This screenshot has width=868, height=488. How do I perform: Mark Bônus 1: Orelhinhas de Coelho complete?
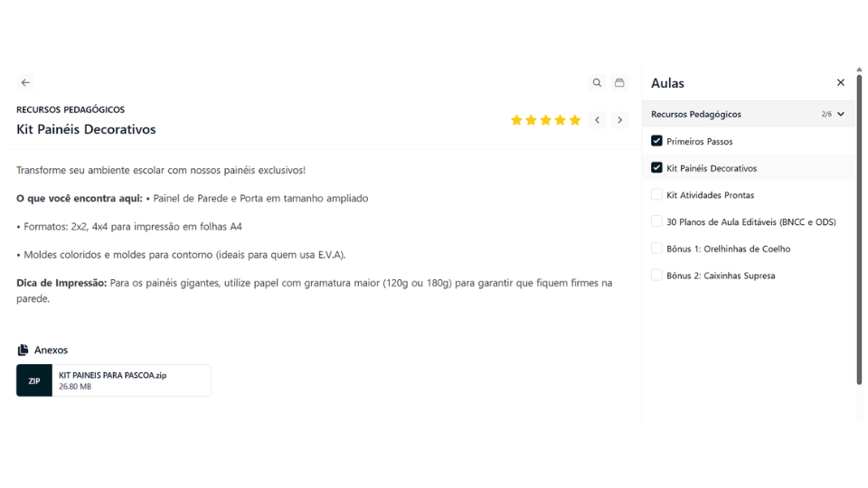(656, 249)
